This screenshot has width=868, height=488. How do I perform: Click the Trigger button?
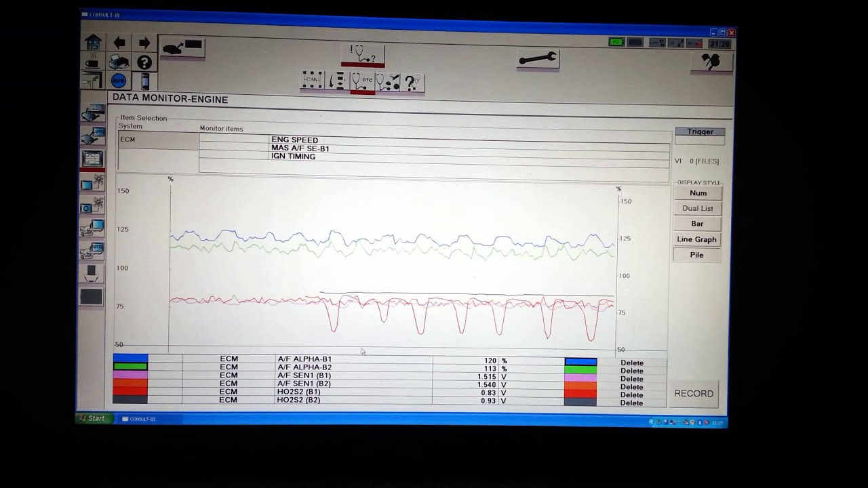coord(700,131)
